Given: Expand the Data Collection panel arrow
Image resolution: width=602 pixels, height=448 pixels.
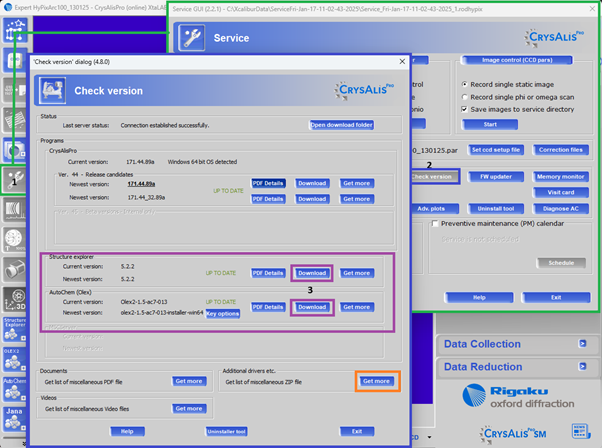Looking at the screenshot, I should 583,344.
